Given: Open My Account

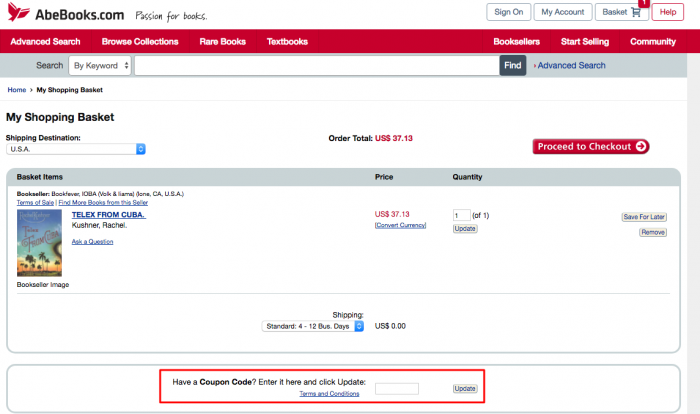Looking at the screenshot, I should 562,12.
